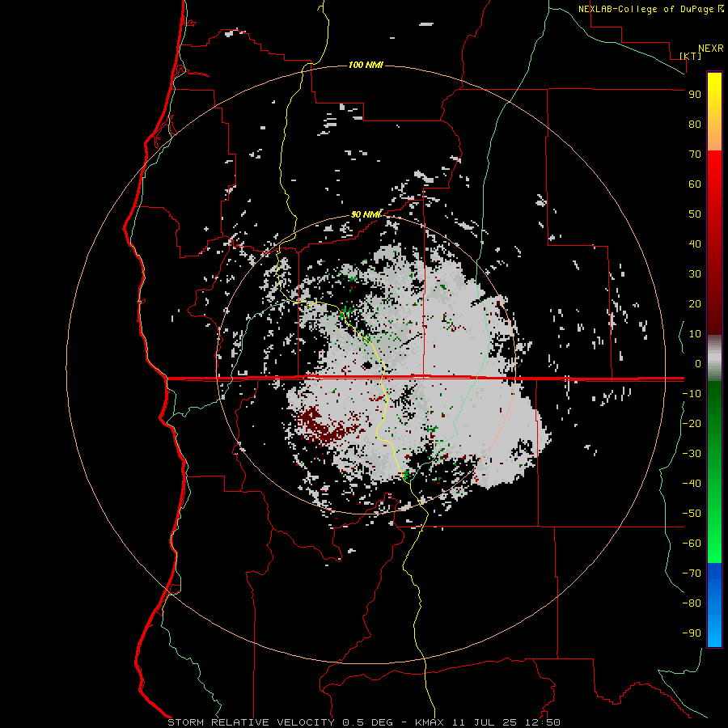
Task: Select the -80 value on the velocity scale
Action: point(692,603)
